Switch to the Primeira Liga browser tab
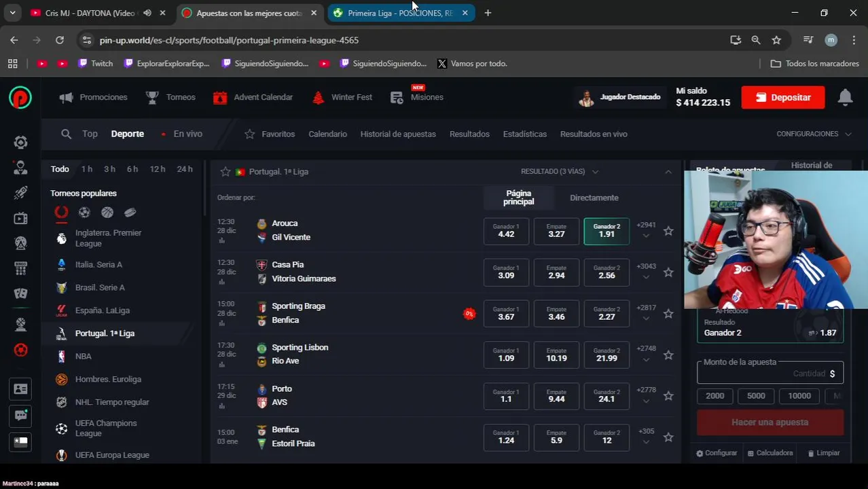The width and height of the screenshot is (868, 489). point(401,13)
